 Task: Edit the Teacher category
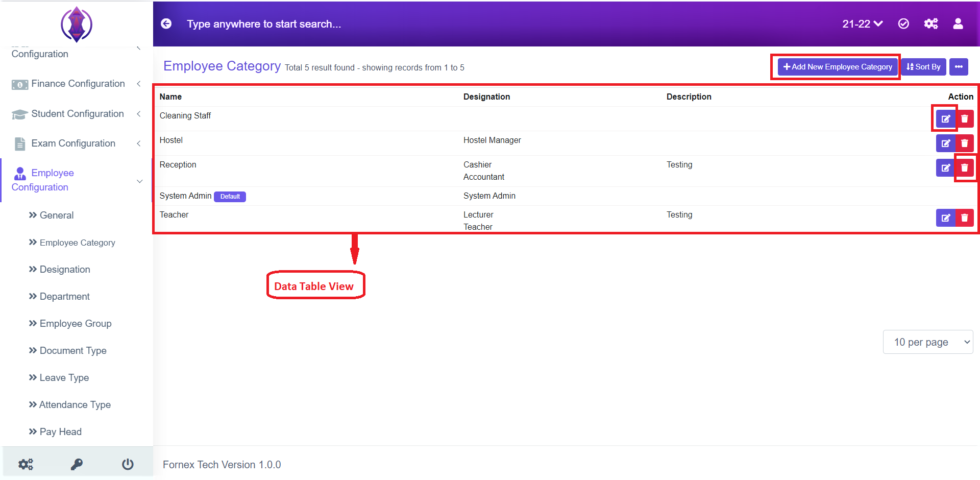pyautogui.click(x=945, y=218)
